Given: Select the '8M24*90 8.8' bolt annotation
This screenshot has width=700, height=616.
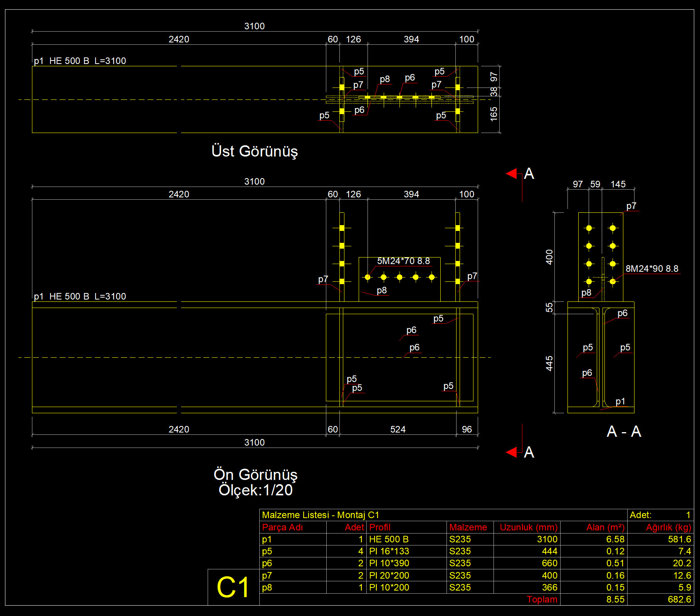Looking at the screenshot, I should click(652, 269).
